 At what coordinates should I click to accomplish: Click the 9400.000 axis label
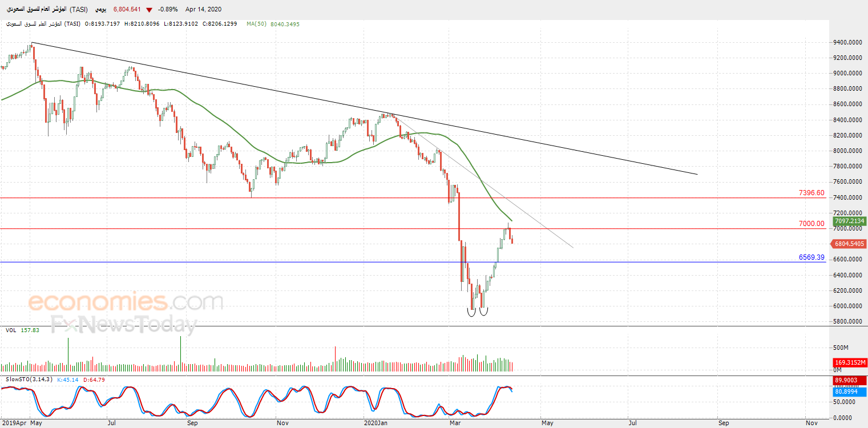click(847, 42)
